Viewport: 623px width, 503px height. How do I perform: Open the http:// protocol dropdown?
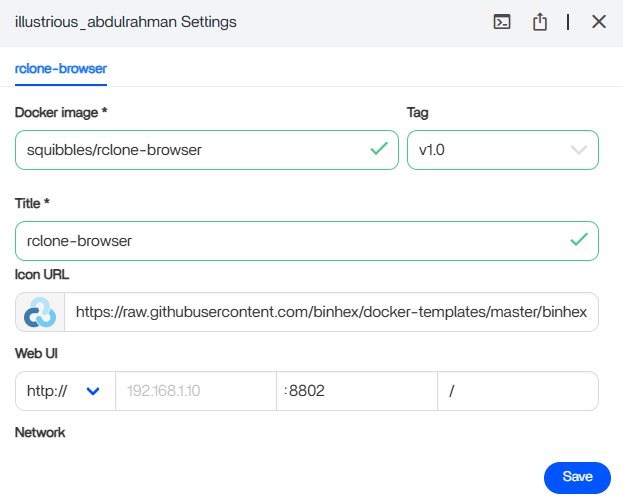pyautogui.click(x=65, y=391)
